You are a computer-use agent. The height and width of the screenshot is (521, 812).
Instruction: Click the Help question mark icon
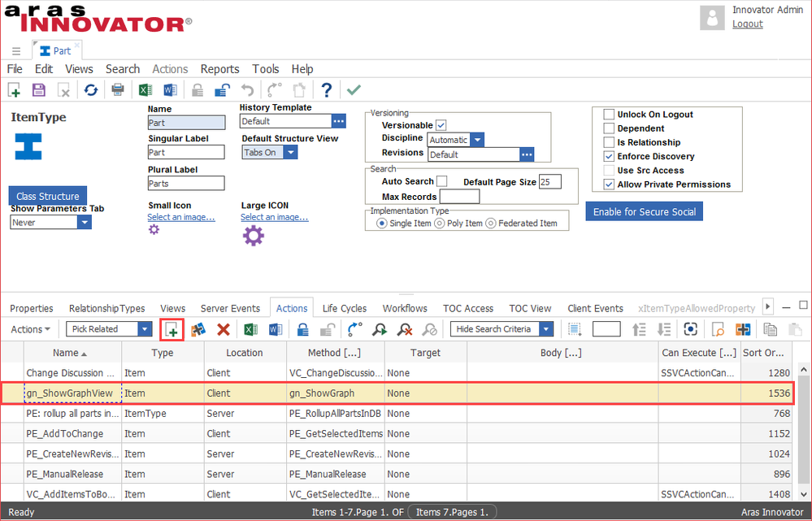coord(326,90)
